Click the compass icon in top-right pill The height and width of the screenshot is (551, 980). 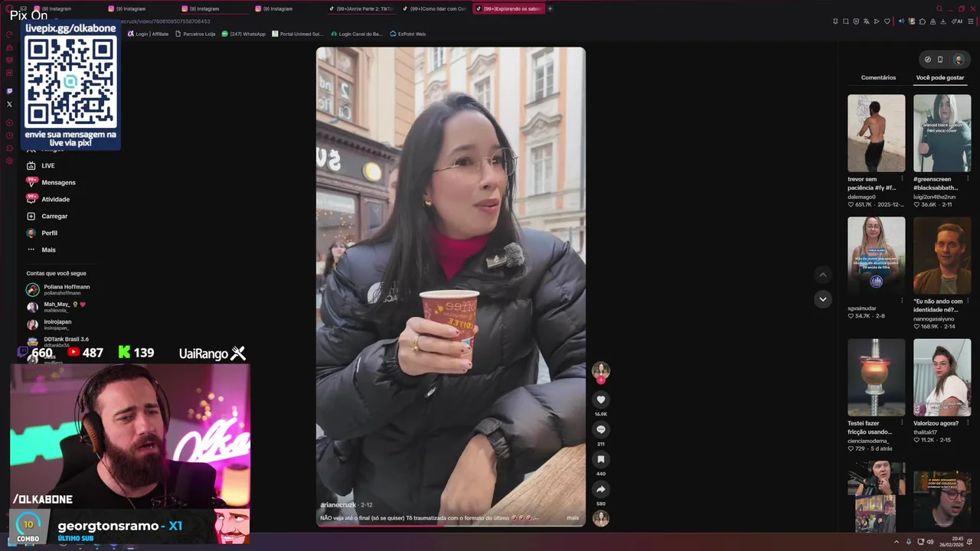(928, 60)
